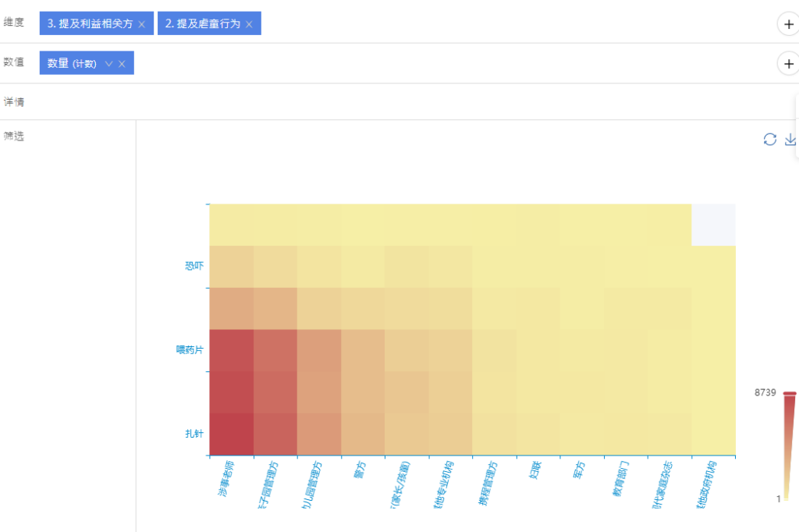The image size is (799, 532).
Task: Select the 3. 提及利益相关方 dimension chip
Action: click(x=90, y=24)
